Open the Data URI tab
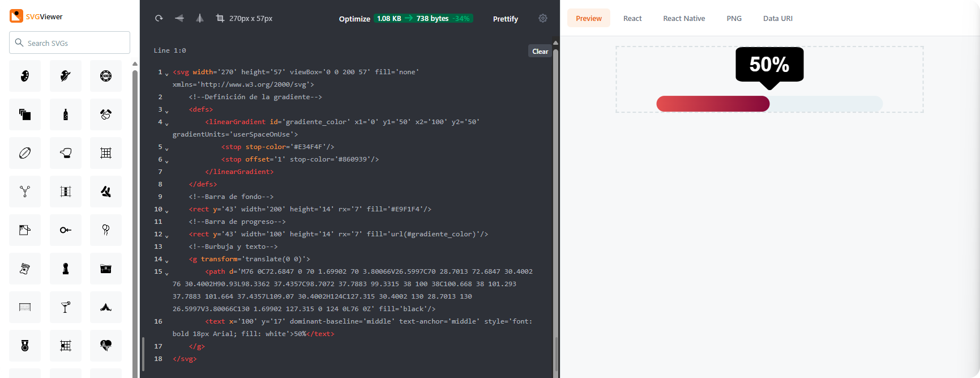980x378 pixels. click(x=777, y=18)
